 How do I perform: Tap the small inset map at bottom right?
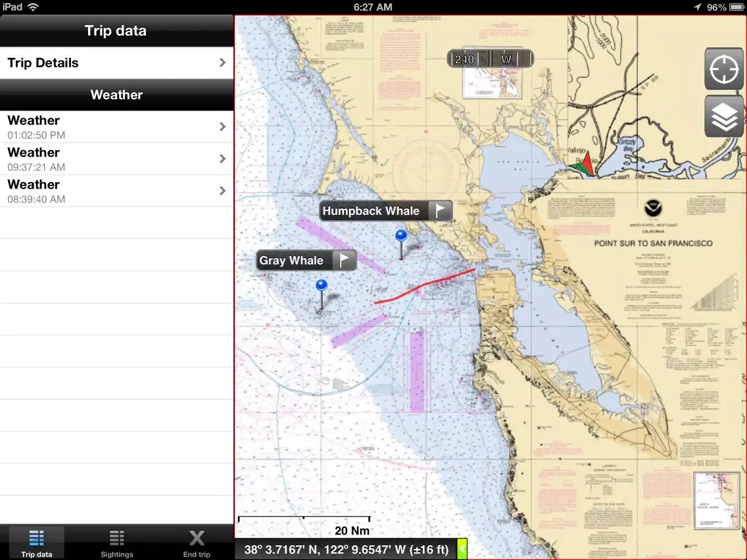(x=717, y=500)
